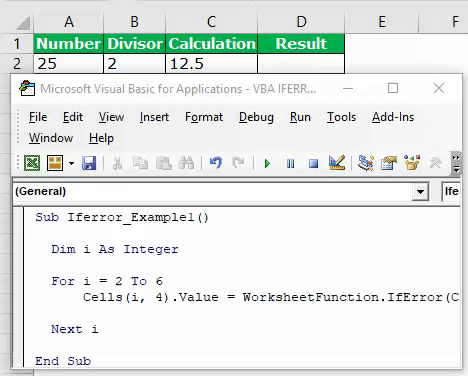Image resolution: width=468 pixels, height=376 pixels.
Task: Click the Select All corner triangle in Excel
Action: [x=23, y=23]
